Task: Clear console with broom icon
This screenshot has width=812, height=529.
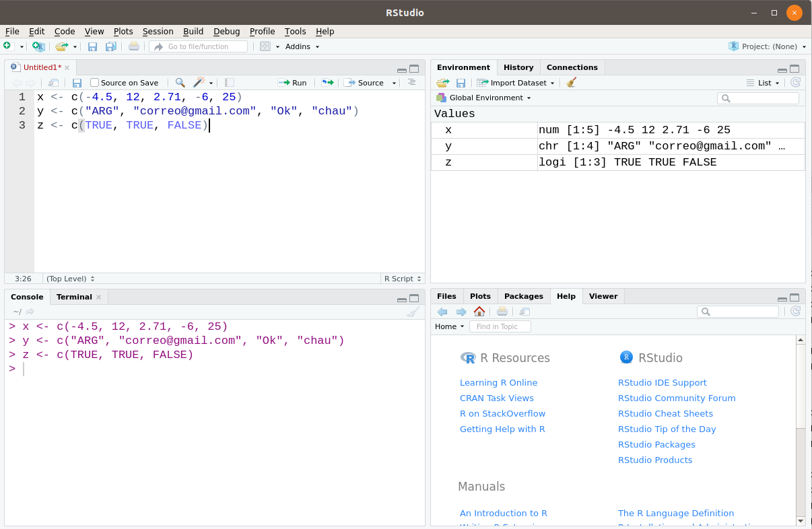Action: pos(413,312)
